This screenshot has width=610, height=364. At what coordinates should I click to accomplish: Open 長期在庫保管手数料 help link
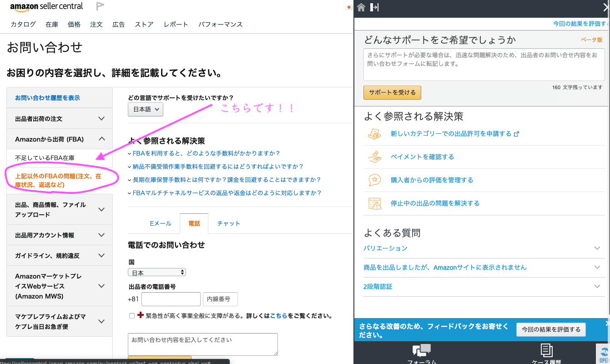pyautogui.click(x=227, y=180)
